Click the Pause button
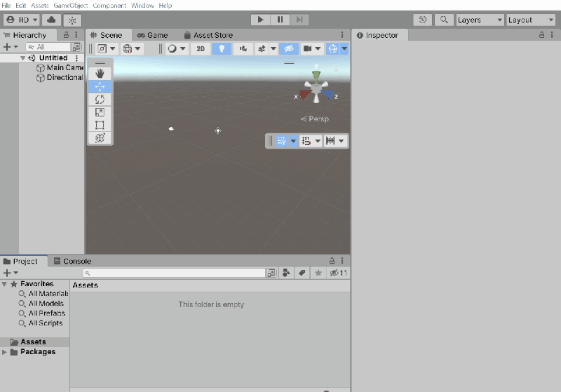Viewport: 561px width, 392px height. [x=280, y=20]
